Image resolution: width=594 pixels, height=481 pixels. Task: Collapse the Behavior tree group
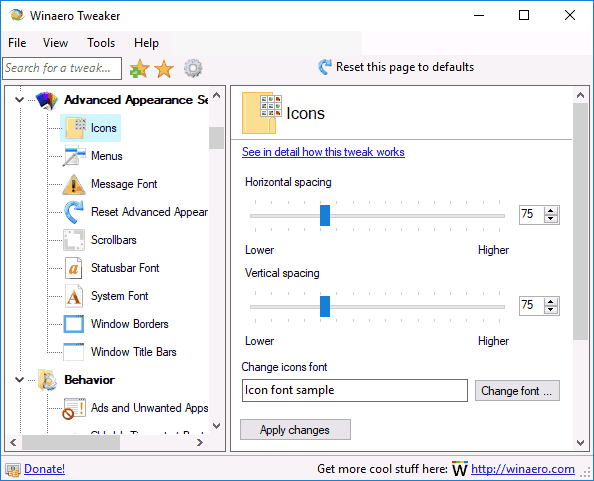(19, 379)
